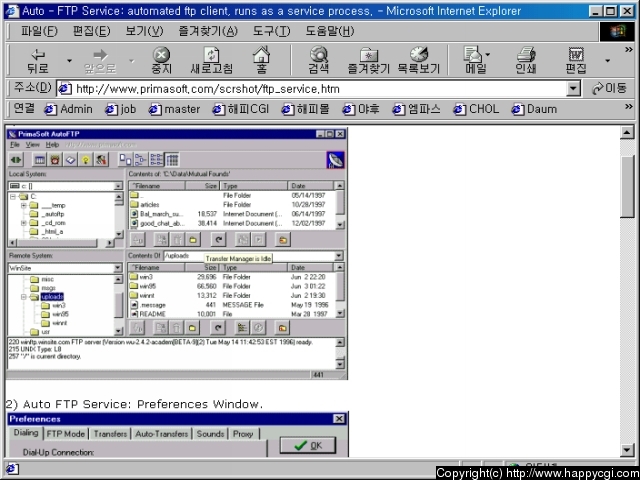
Task: Open the 파일(F) menu
Action: [x=39, y=31]
